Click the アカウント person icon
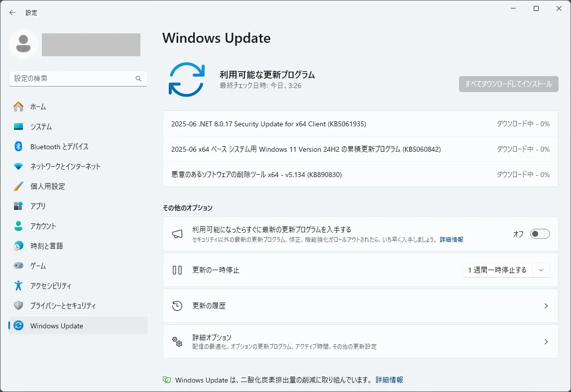 [18, 226]
